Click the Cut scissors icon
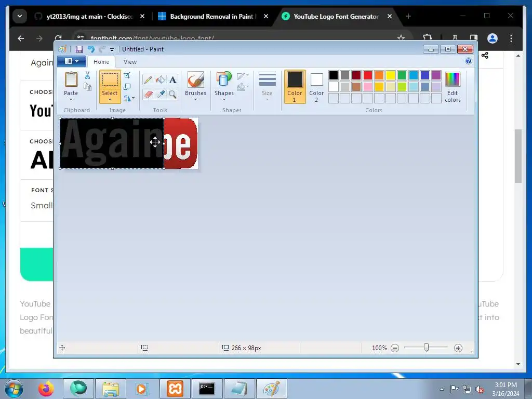Screen dimensions: 532x399 click(x=87, y=75)
